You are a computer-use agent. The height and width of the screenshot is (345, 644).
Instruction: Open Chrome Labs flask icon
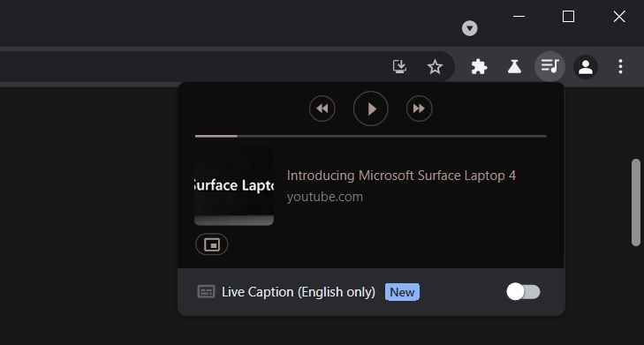[514, 66]
